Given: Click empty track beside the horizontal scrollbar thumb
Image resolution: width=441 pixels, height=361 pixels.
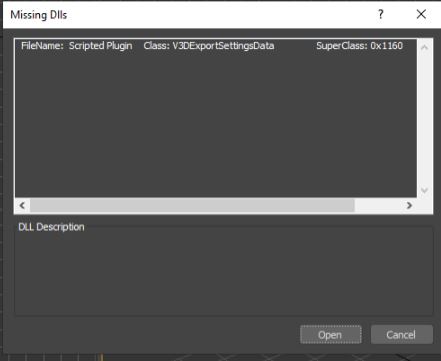Looking at the screenshot, I should click(x=378, y=205).
